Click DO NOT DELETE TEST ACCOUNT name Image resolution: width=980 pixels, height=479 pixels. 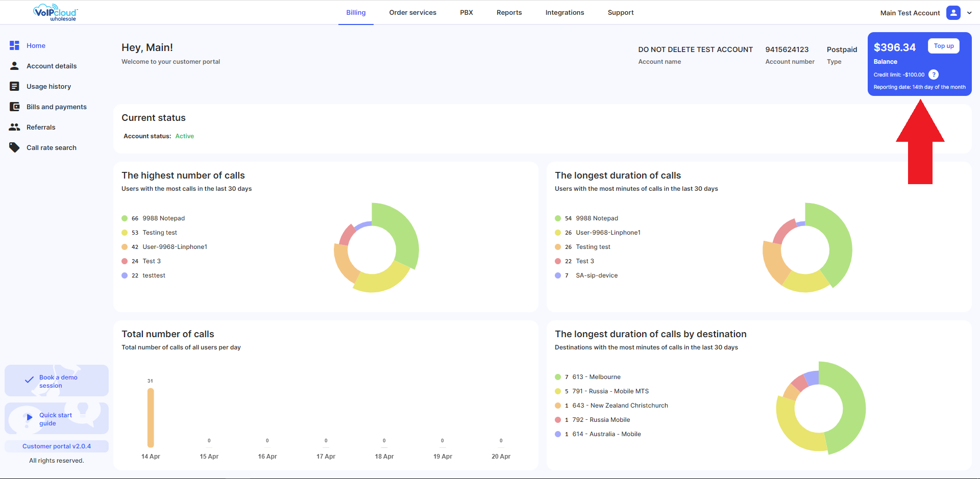point(695,49)
